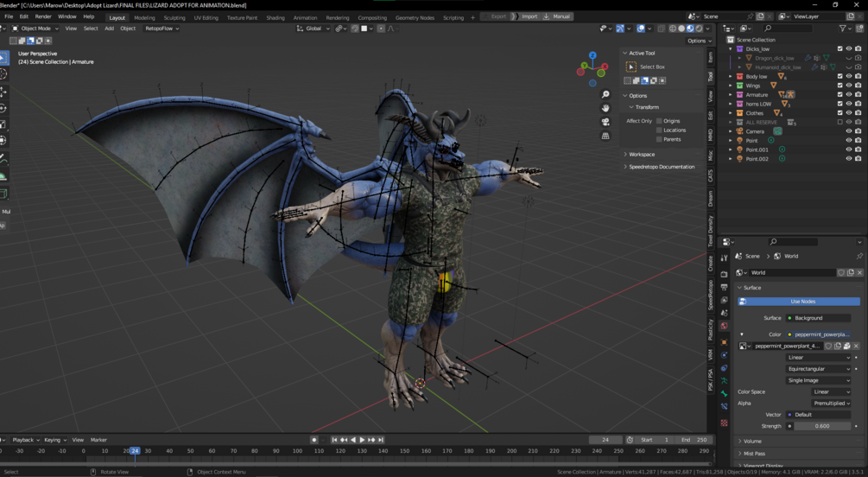868x477 pixels.
Task: Switch to the Sculpting workspace tab
Action: tap(174, 17)
